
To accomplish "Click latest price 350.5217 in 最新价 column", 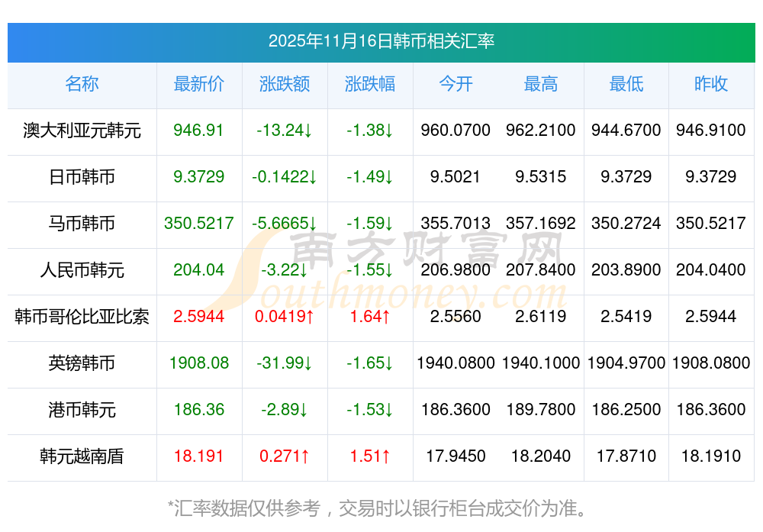I will (x=198, y=224).
